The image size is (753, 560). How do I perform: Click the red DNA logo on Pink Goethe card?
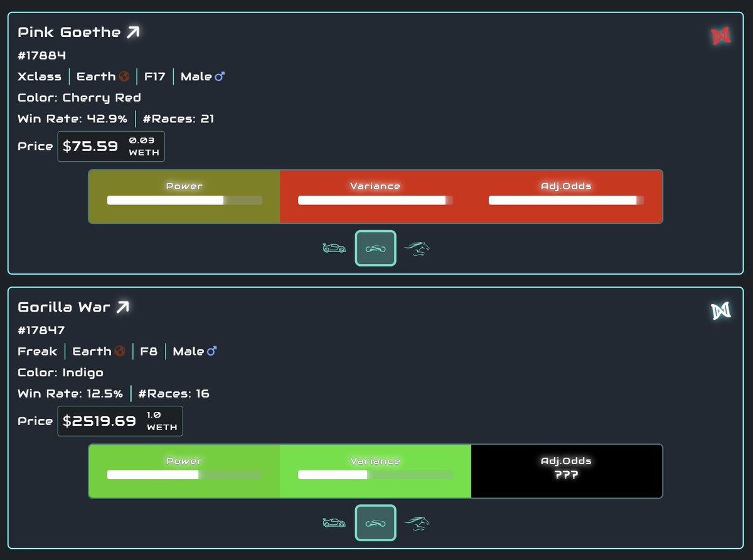tap(721, 36)
